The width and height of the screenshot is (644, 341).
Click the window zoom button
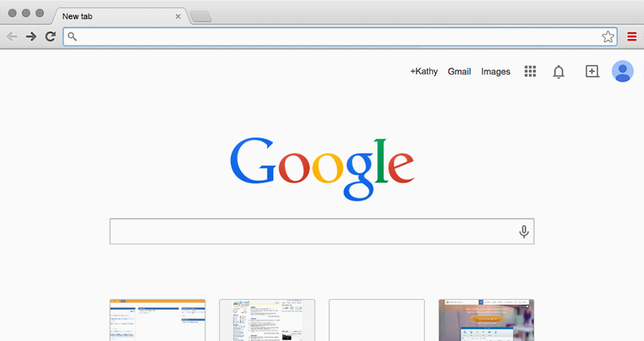(40, 13)
